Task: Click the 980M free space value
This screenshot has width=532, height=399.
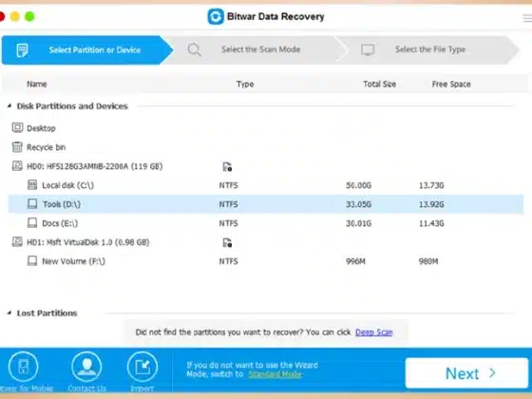Action: click(x=428, y=261)
